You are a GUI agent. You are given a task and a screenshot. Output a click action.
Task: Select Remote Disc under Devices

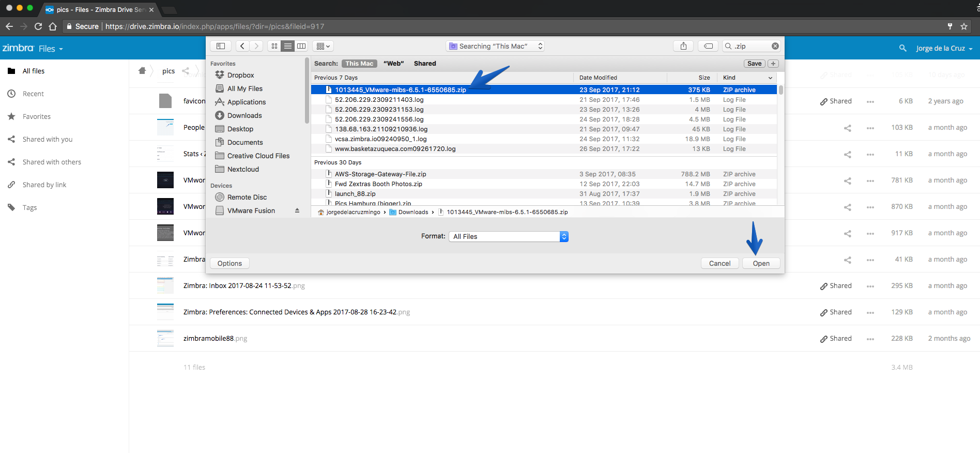tap(247, 197)
